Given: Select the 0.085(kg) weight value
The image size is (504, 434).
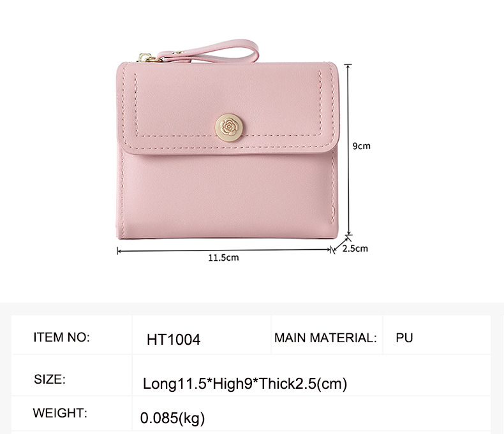Looking at the screenshot, I should 172,418.
